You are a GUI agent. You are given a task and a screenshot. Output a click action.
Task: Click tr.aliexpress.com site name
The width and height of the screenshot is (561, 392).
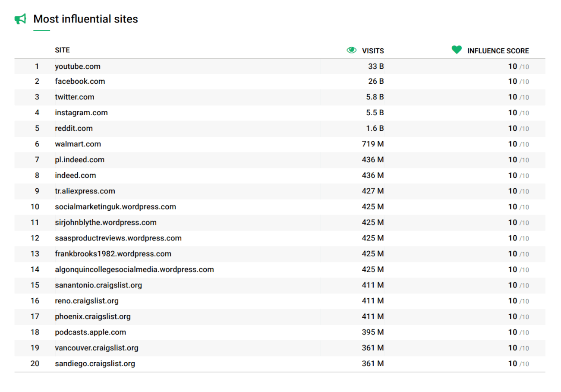coord(85,191)
